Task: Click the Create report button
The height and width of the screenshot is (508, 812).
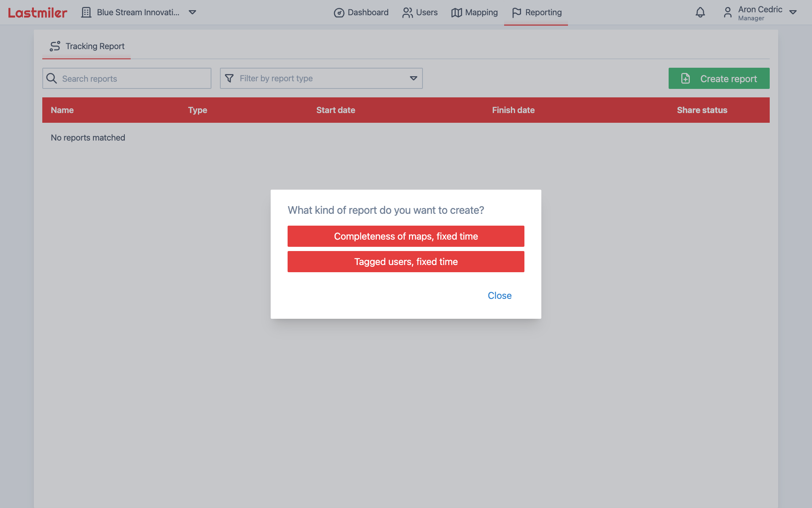Action: coord(719,78)
